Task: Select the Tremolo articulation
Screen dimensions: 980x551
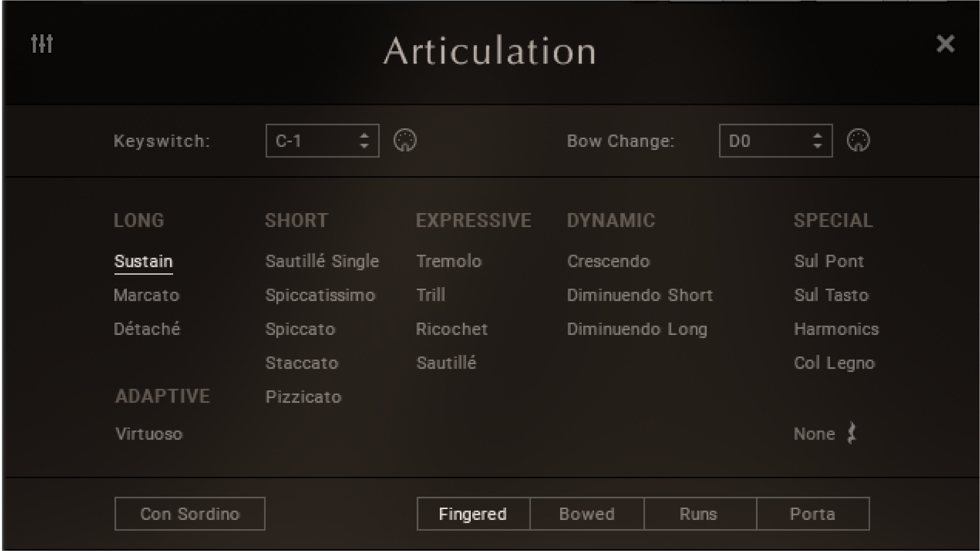Action: (450, 261)
